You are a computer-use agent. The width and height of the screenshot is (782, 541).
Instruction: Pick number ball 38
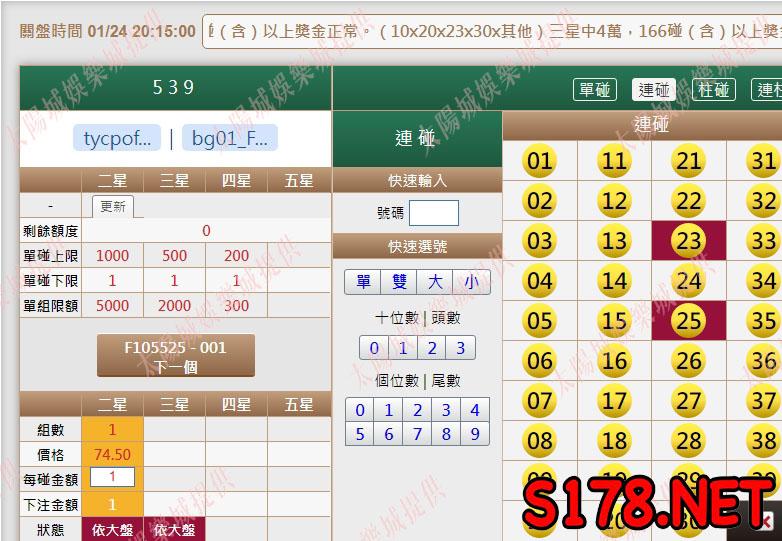pos(764,440)
